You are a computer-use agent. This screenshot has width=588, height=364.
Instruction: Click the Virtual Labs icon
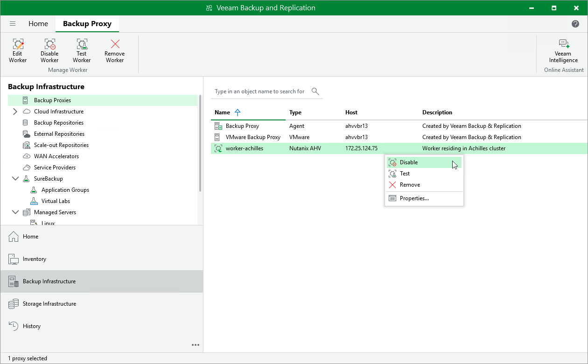pyautogui.click(x=34, y=201)
